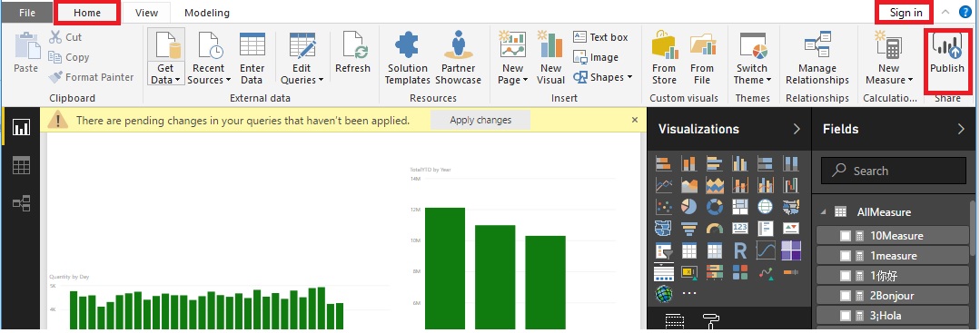
Task: Open the Edit Queries dropdown
Action: [302, 57]
